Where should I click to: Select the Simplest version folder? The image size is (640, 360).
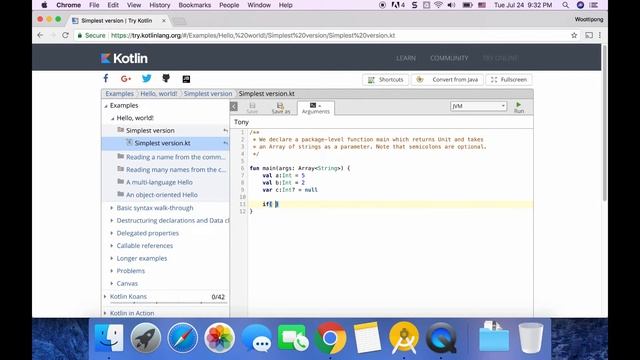coord(150,131)
